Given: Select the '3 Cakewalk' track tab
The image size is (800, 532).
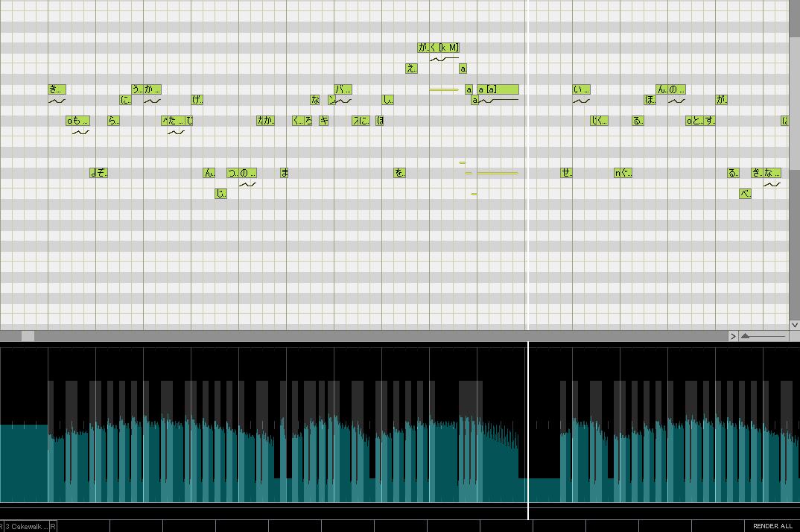Looking at the screenshot, I should 27,526.
